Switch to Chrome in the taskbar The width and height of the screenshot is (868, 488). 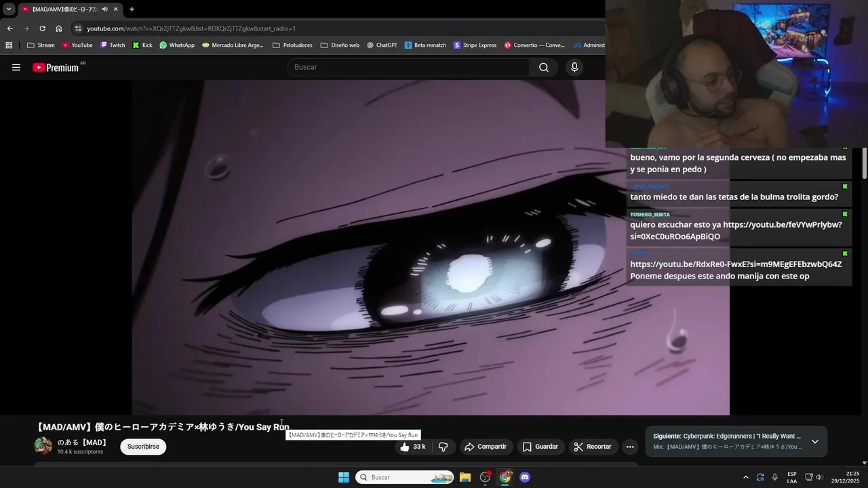click(505, 477)
